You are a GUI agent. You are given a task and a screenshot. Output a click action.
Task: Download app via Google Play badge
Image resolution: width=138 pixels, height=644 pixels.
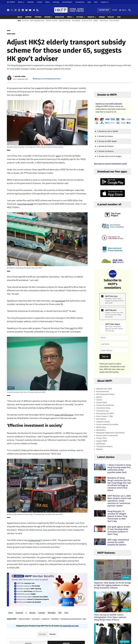point(112,182)
